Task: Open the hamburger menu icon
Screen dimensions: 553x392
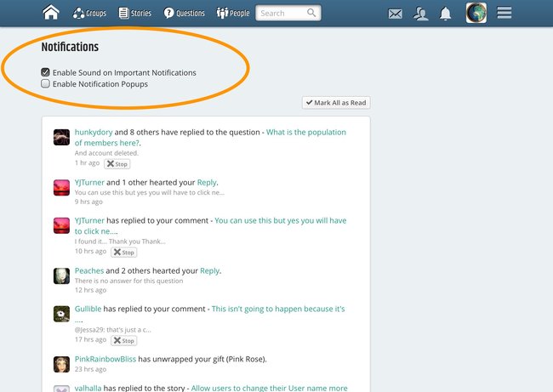Action: pos(505,13)
